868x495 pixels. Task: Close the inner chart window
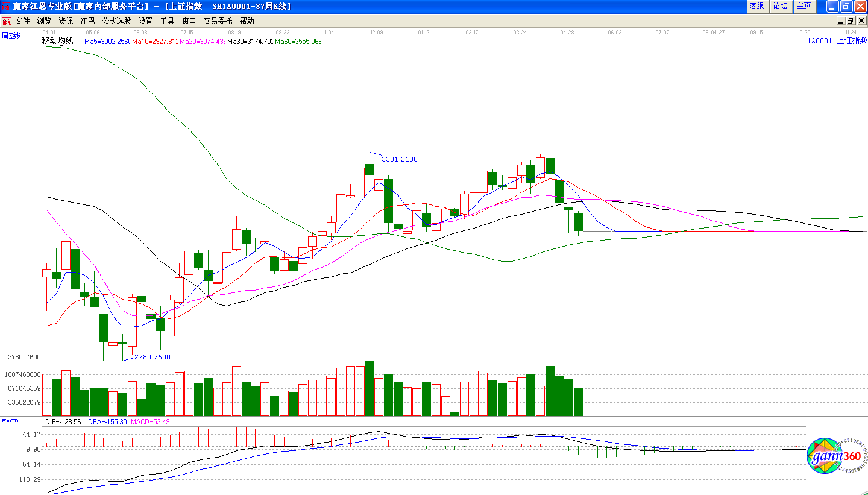tap(861, 20)
